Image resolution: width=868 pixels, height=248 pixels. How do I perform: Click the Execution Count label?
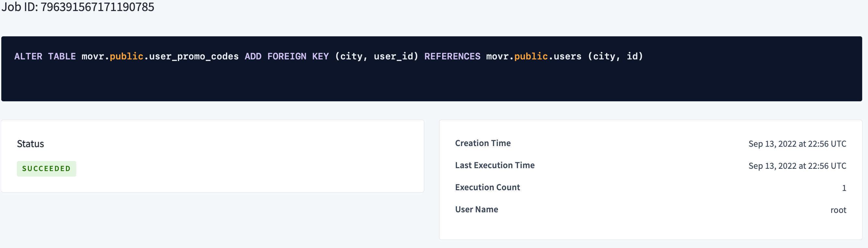coord(487,187)
